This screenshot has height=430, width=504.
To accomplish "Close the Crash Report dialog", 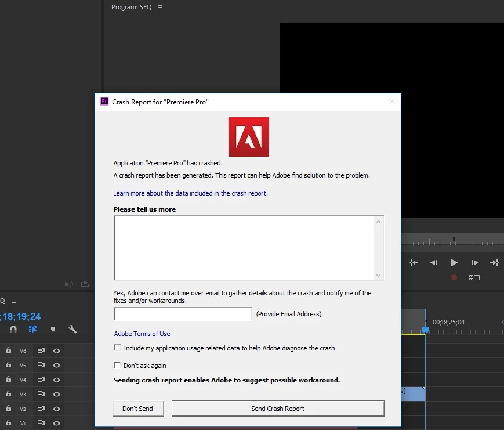I will click(x=392, y=102).
